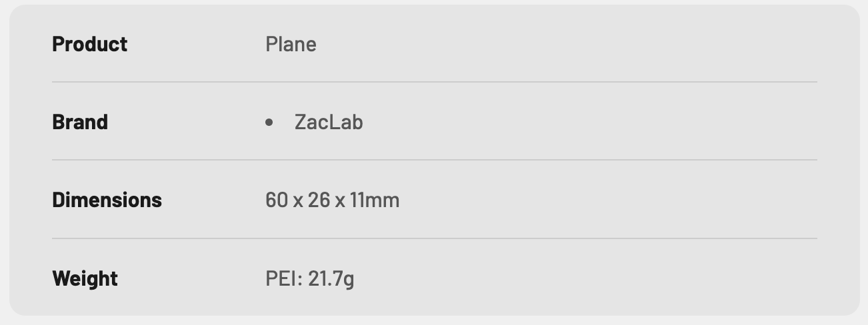This screenshot has height=325, width=868.
Task: Click the divider below the Product row
Action: (x=434, y=82)
